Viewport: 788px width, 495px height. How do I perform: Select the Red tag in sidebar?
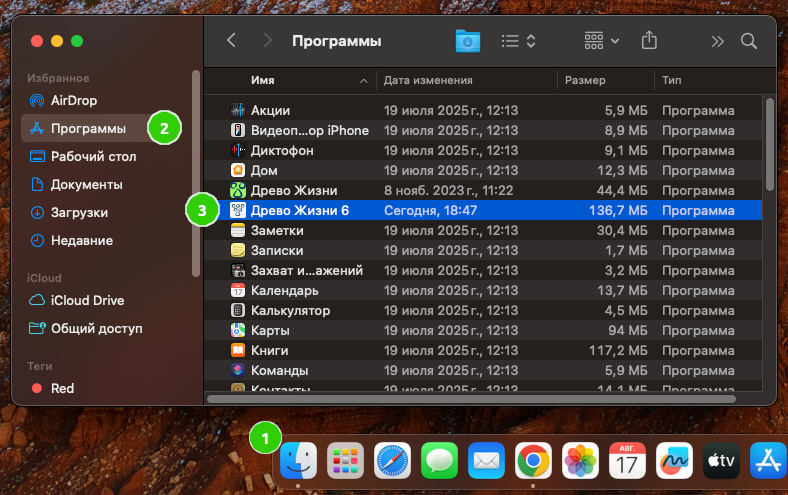(x=62, y=388)
